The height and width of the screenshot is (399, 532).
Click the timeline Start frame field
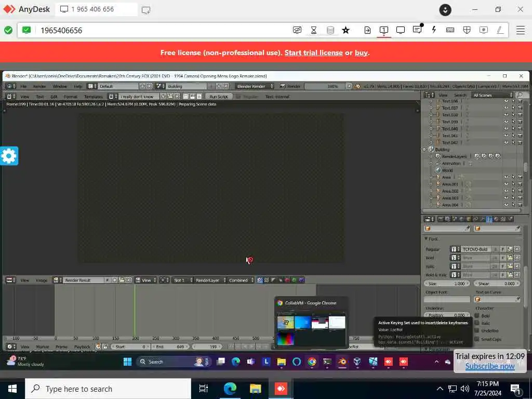click(x=130, y=347)
